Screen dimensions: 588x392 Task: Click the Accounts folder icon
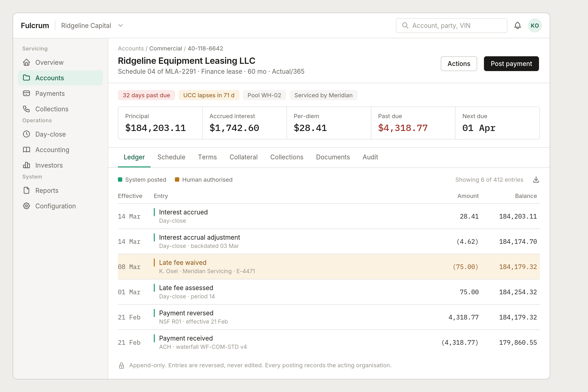pyautogui.click(x=26, y=78)
